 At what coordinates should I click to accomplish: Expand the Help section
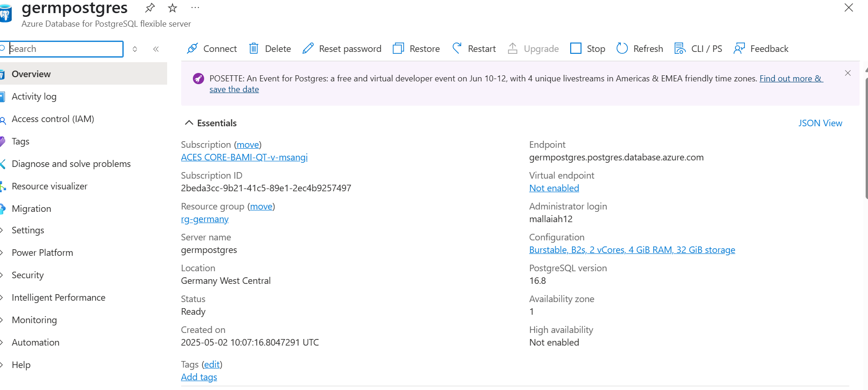pyautogui.click(x=83, y=365)
